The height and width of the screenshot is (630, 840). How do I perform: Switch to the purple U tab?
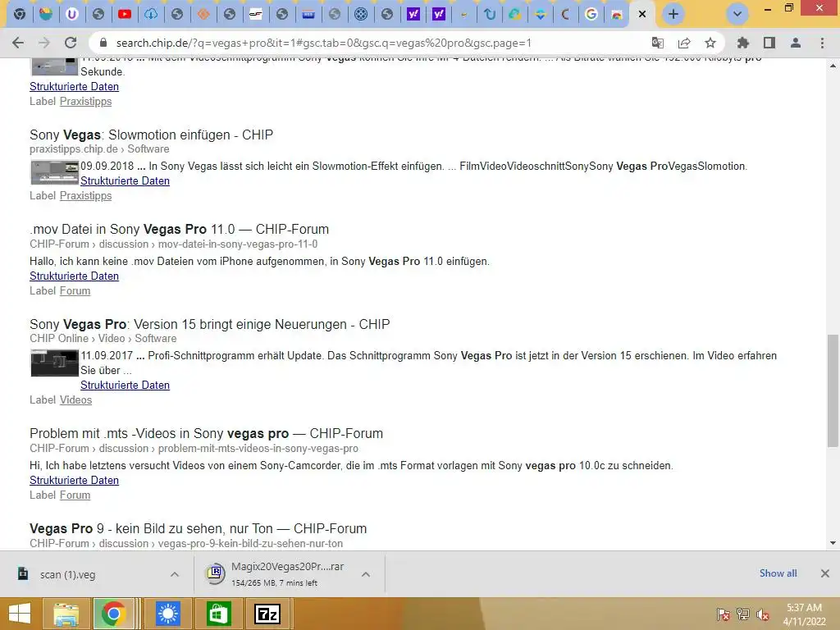tap(72, 14)
